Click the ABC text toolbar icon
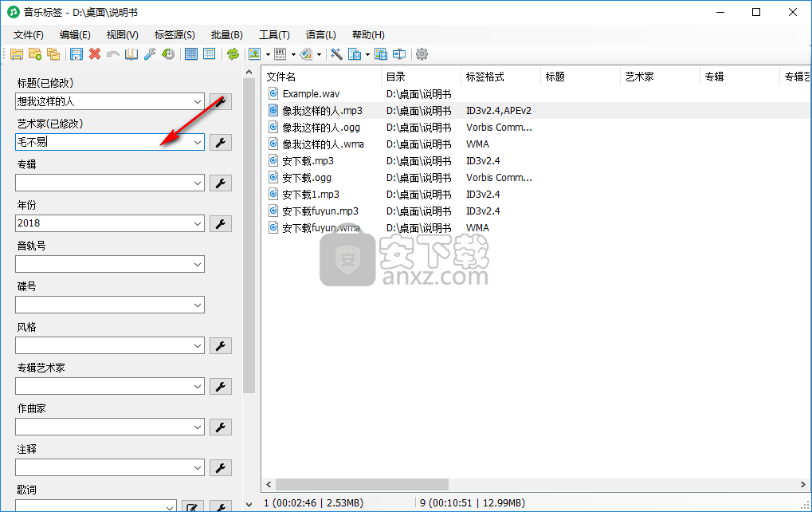812x512 pixels. click(280, 54)
